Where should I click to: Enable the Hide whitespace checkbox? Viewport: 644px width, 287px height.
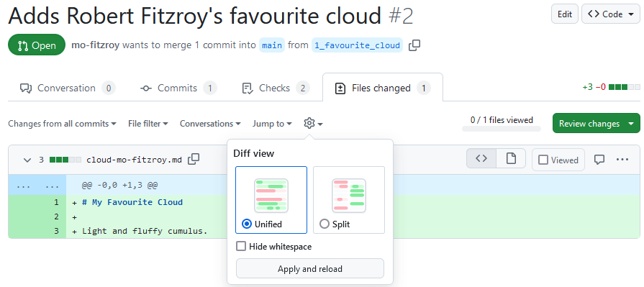click(241, 246)
